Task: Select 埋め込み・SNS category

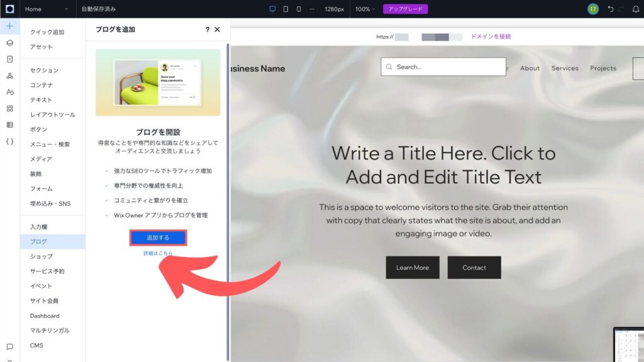Action: [50, 203]
